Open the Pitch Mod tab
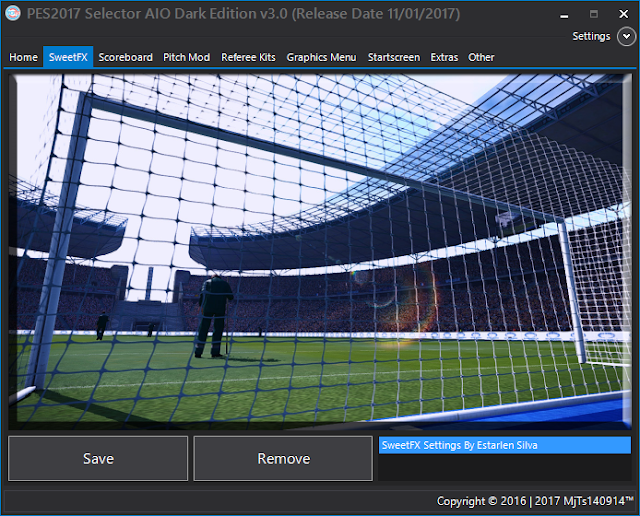This screenshot has width=640, height=516. coord(187,57)
